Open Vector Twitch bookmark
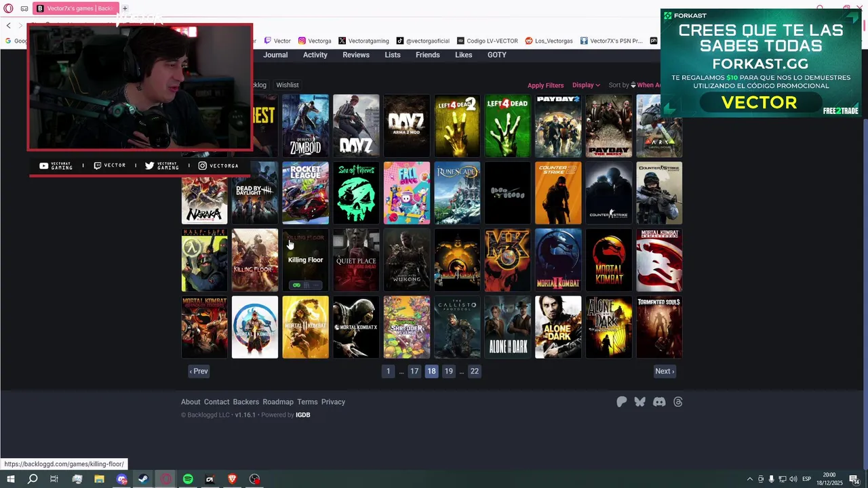This screenshot has height=488, width=868. 277,41
